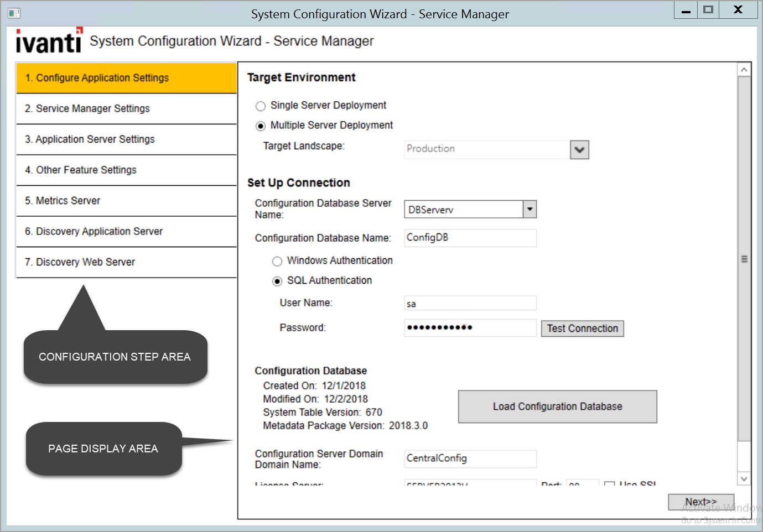
Task: Click the Test Connection button
Action: tap(582, 328)
